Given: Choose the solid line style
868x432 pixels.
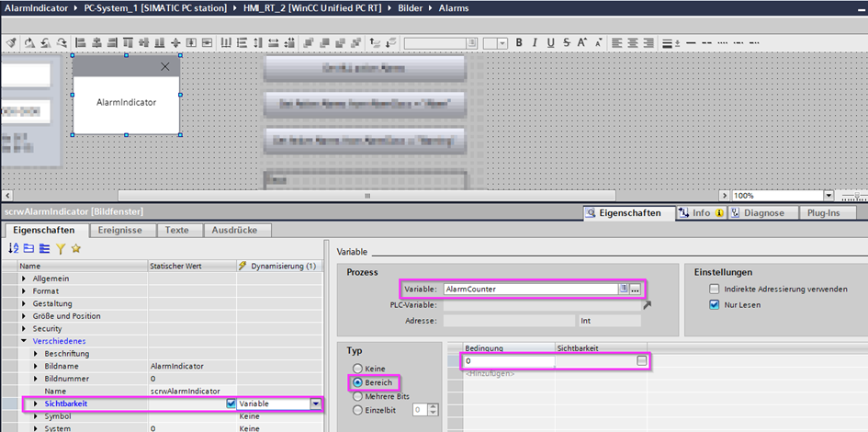Looking at the screenshot, I should (691, 42).
